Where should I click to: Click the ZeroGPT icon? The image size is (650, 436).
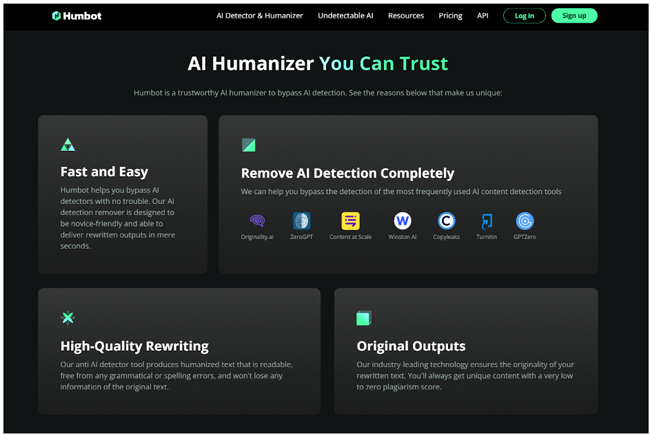[301, 220]
